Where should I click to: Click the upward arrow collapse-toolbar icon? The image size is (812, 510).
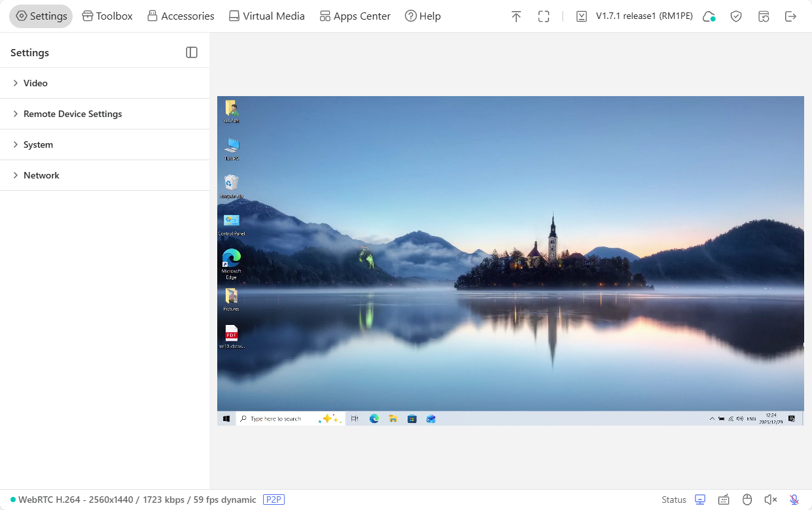pyautogui.click(x=516, y=16)
